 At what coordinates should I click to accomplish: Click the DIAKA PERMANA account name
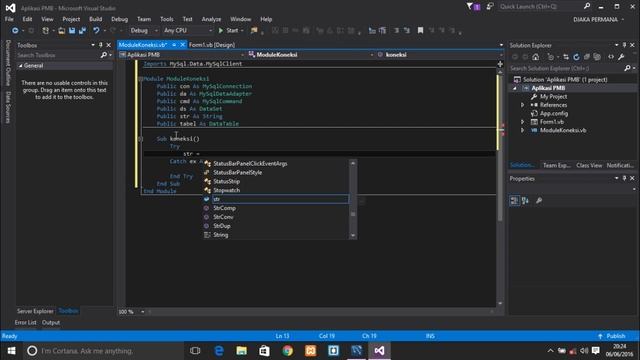pos(595,20)
